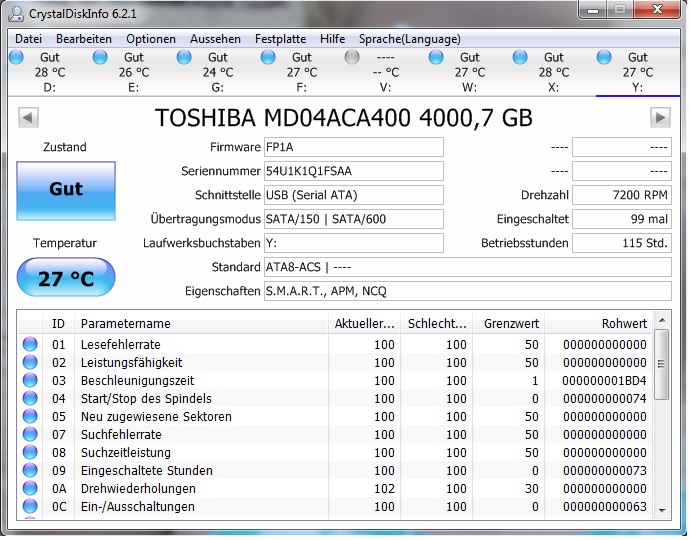
Task: Click the CrystalDiskInfo title bar icon
Action: (16, 14)
